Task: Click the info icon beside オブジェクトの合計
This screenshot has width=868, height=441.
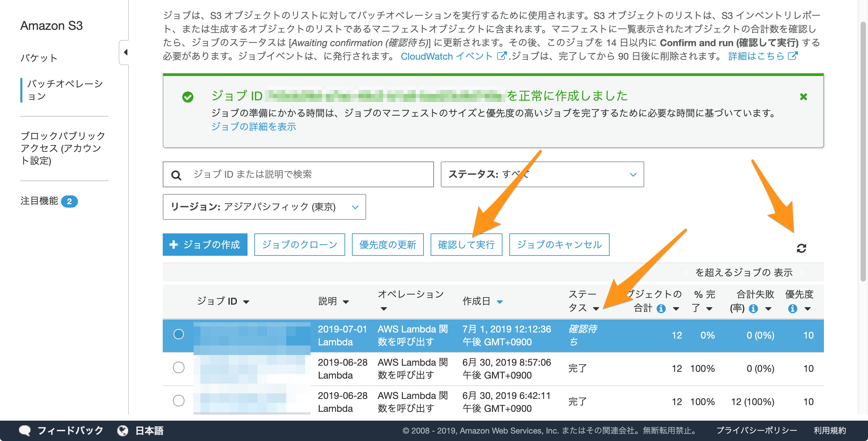Action: click(661, 309)
